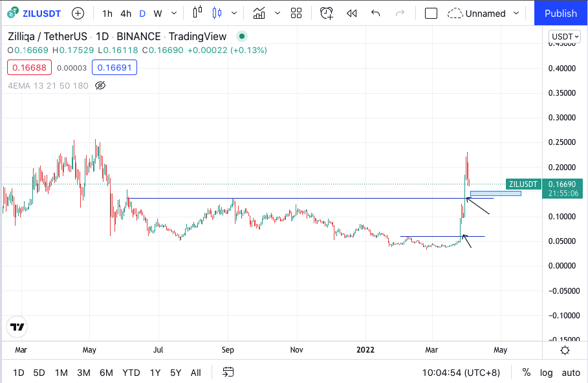Add a symbol to compare with plus icon
This screenshot has height=383, width=588.
coord(78,14)
